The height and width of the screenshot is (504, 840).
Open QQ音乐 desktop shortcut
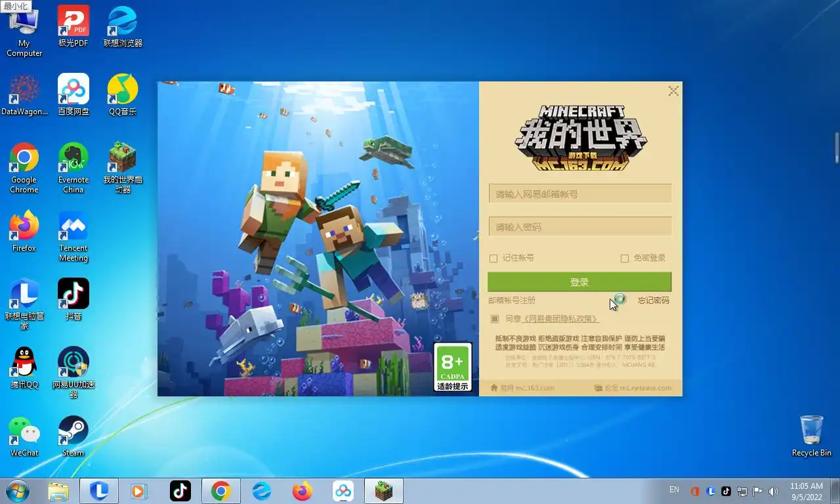click(x=123, y=95)
